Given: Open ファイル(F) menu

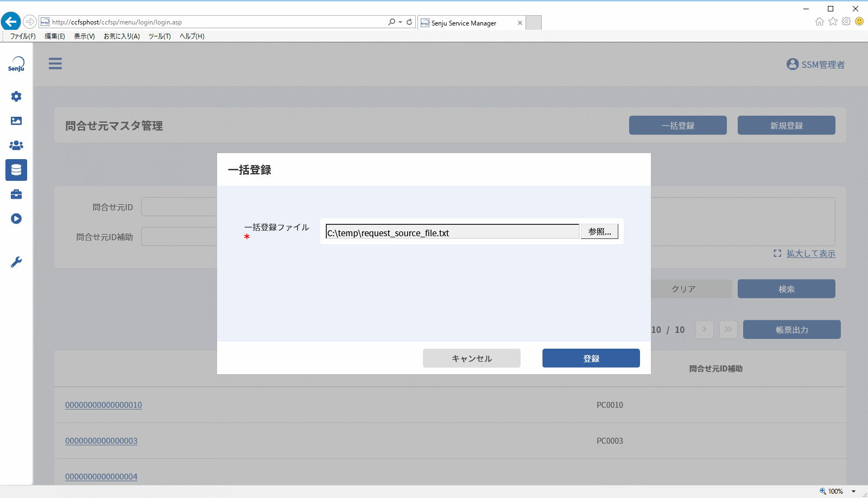Looking at the screenshot, I should point(23,36).
